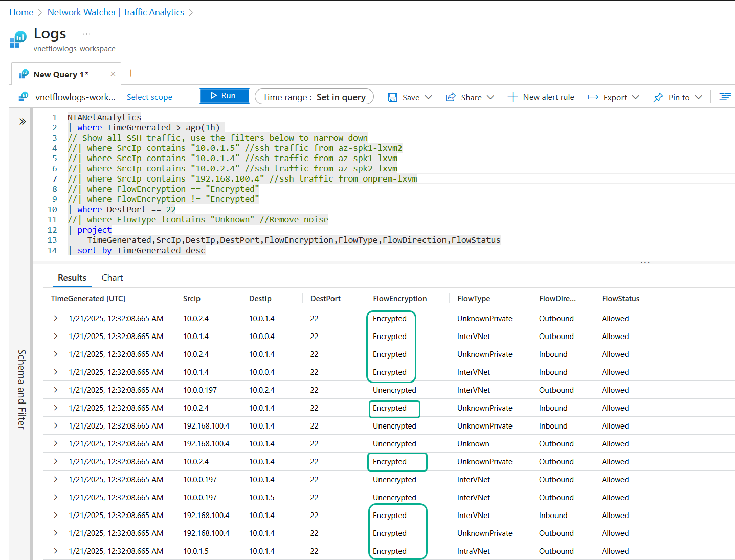Sort by FlowEncryption column header
Image resolution: width=735 pixels, height=560 pixels.
pos(400,299)
